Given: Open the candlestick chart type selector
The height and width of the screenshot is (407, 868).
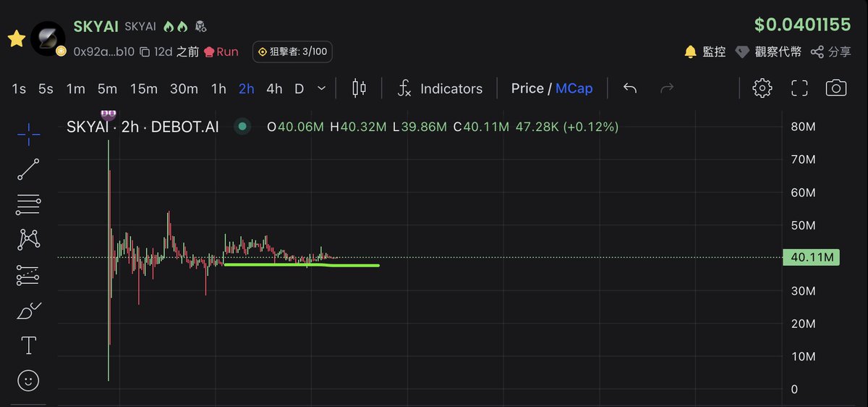Looking at the screenshot, I should pos(359,88).
